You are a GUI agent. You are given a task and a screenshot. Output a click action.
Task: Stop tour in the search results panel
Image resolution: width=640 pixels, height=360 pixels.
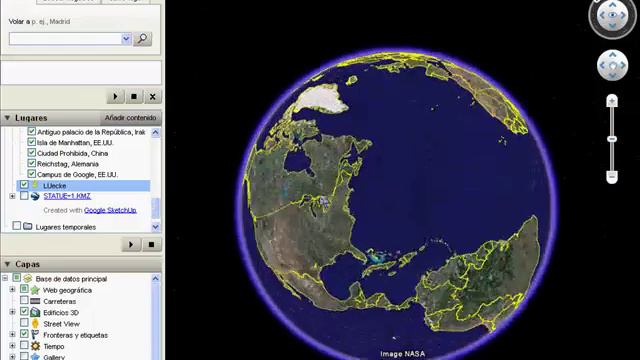point(134,97)
